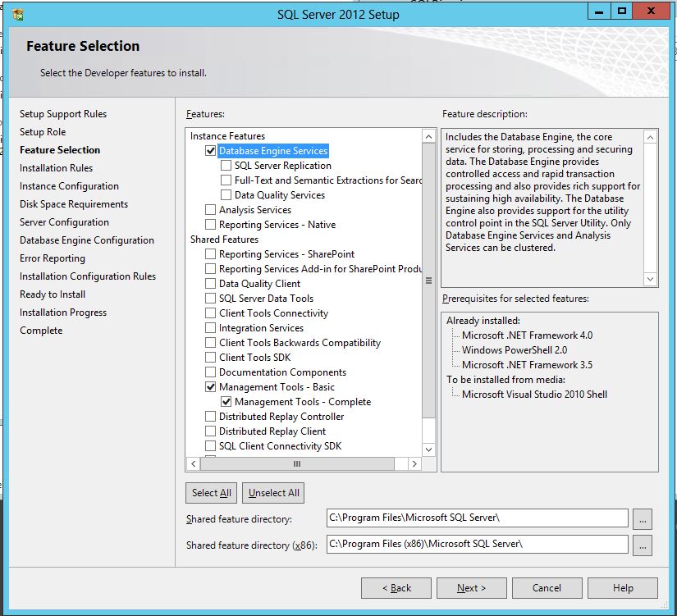Click Microsoft Visual Studio 2010 Shell prerequisite
The width and height of the screenshot is (677, 616).
534,394
